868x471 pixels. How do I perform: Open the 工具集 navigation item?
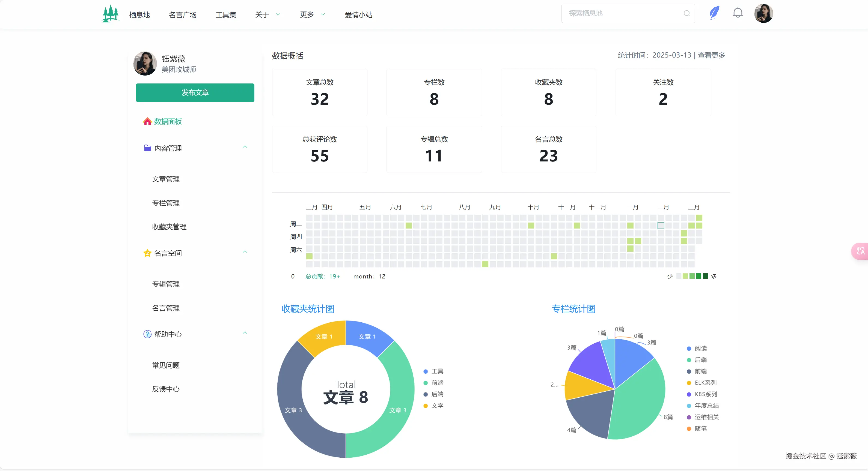click(226, 14)
